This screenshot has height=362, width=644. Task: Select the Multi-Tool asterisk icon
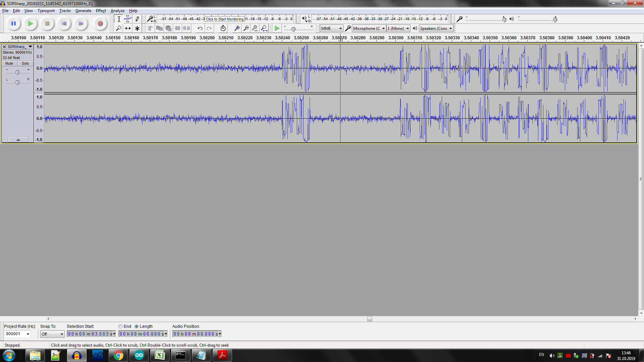(x=137, y=28)
